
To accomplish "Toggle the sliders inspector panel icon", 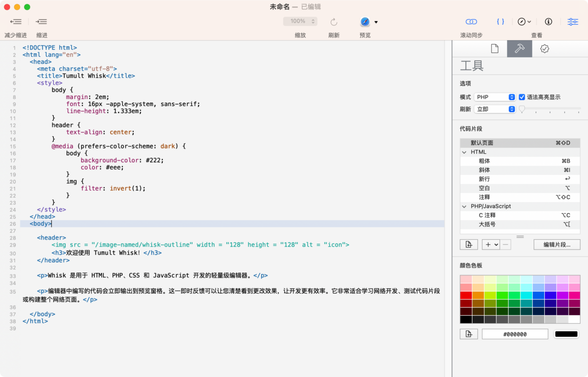I will click(x=572, y=22).
